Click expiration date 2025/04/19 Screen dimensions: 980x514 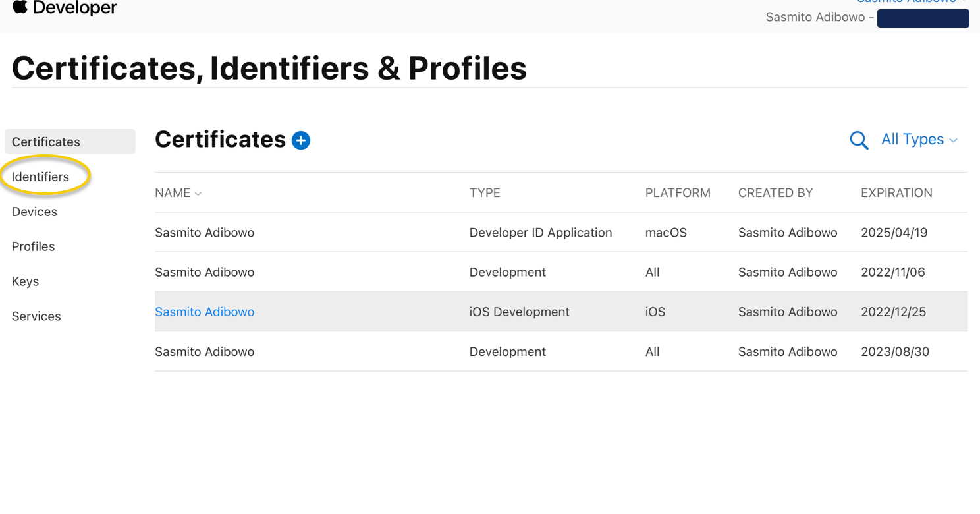[894, 233]
